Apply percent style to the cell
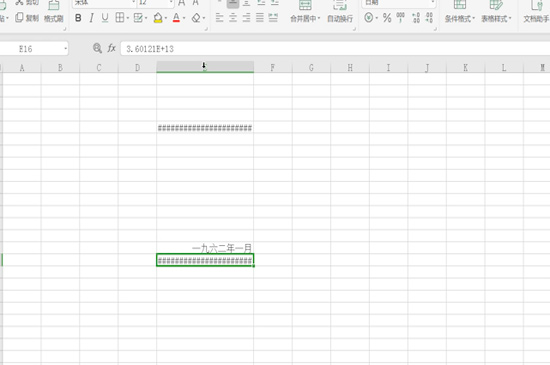This screenshot has width=550, height=365. pyautogui.click(x=387, y=18)
